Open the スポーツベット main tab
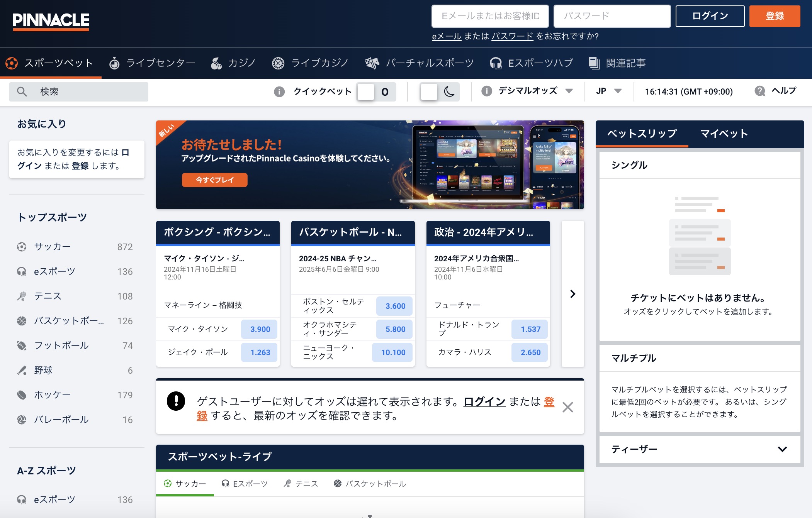Viewport: 812px width, 518px height. point(51,63)
